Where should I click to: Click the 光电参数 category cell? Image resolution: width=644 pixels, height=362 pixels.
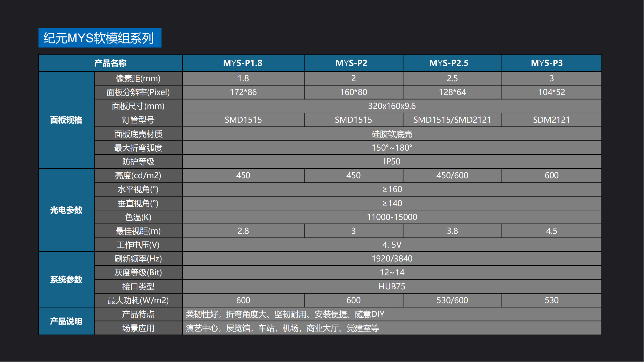(66, 210)
